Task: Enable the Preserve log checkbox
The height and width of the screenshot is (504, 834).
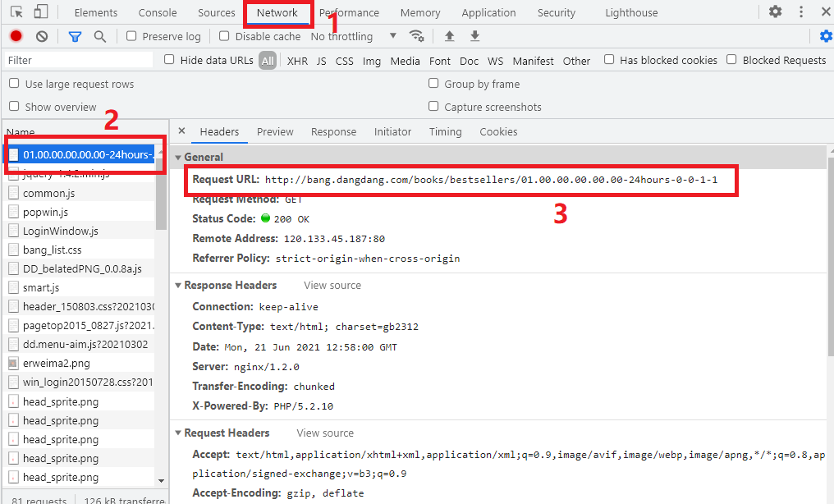Action: point(131,35)
